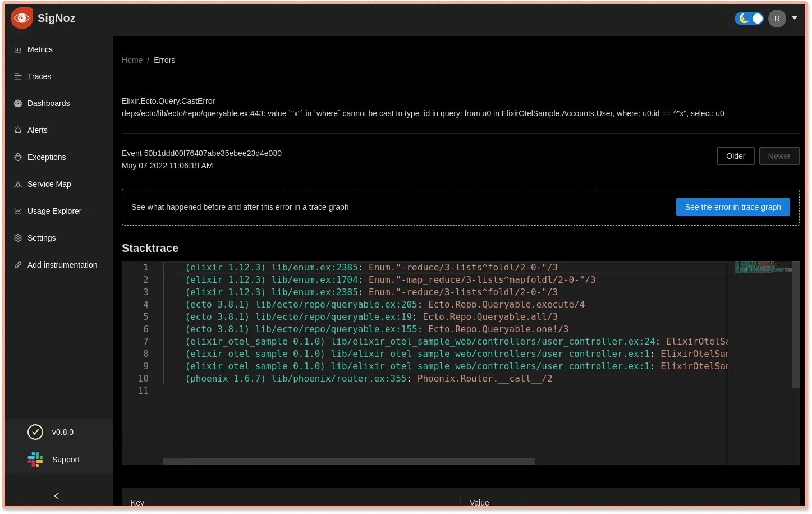The image size is (812, 514).
Task: Click line number 11 in the stacktrace gutter
Action: point(143,391)
